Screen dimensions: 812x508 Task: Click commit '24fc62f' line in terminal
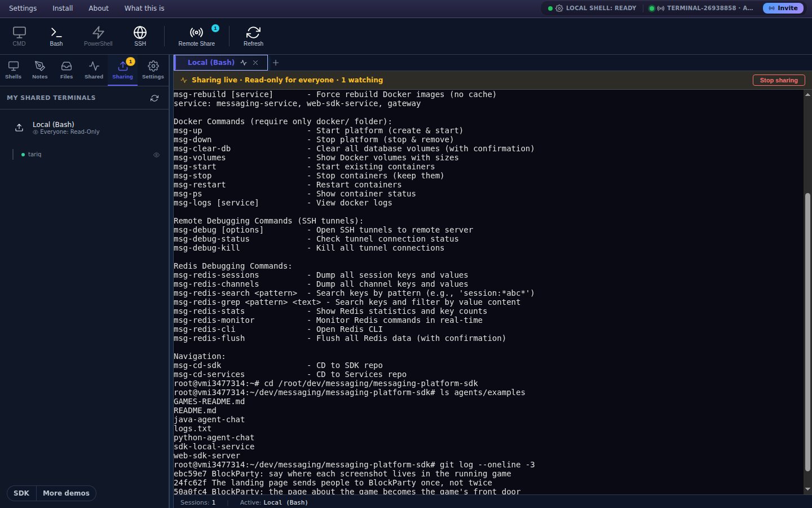(333, 483)
